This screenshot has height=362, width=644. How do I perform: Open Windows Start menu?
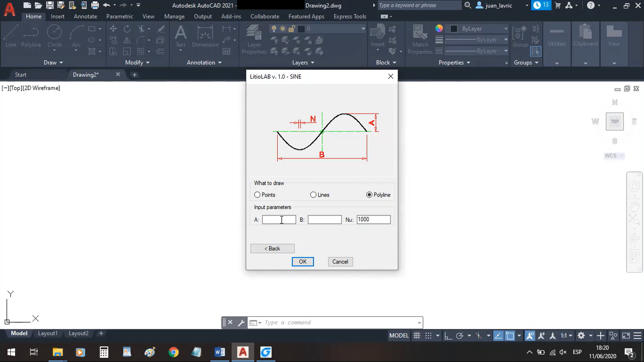pyautogui.click(x=11, y=352)
